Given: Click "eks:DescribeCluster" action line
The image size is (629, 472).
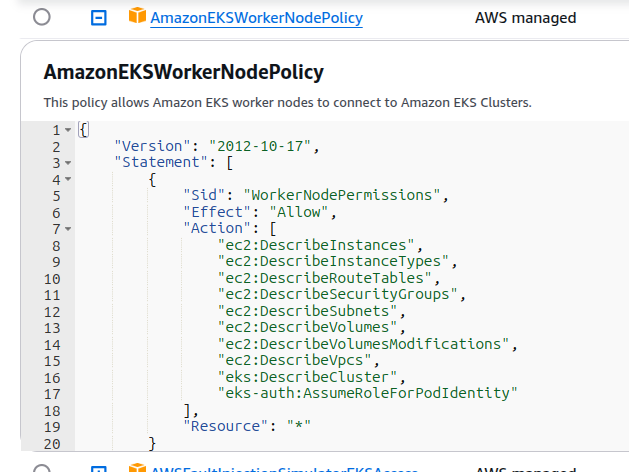Looking at the screenshot, I should pos(307,377).
